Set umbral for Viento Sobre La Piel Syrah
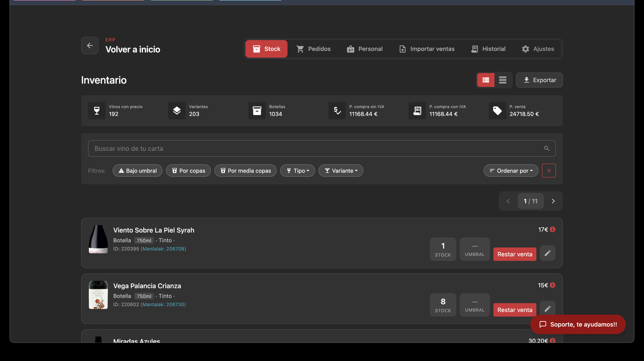This screenshot has width=644, height=361. tap(475, 249)
